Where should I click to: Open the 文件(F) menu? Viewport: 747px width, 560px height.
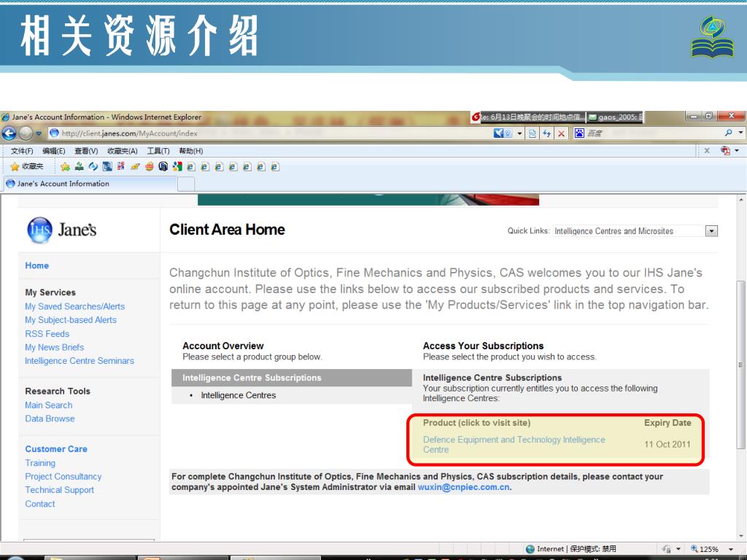click(22, 151)
